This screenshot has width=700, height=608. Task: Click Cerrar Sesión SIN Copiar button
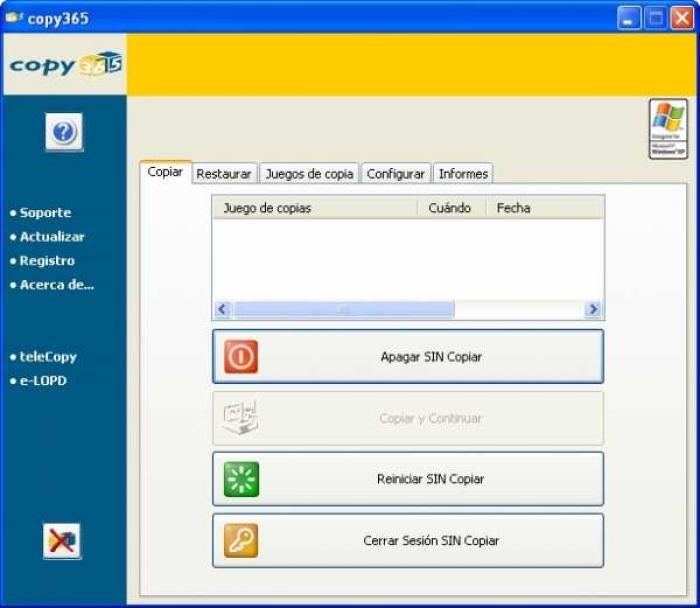pos(408,541)
